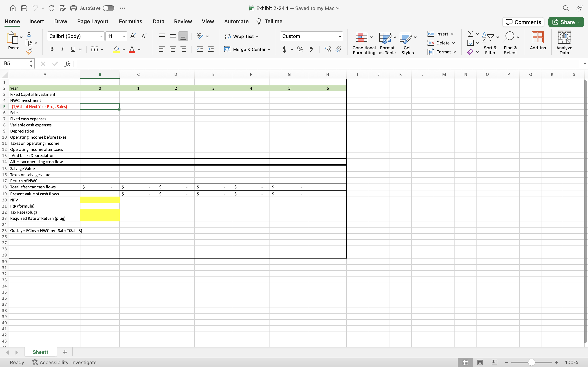The image size is (588, 367).
Task: Apply percent style formatting
Action: coord(300,49)
